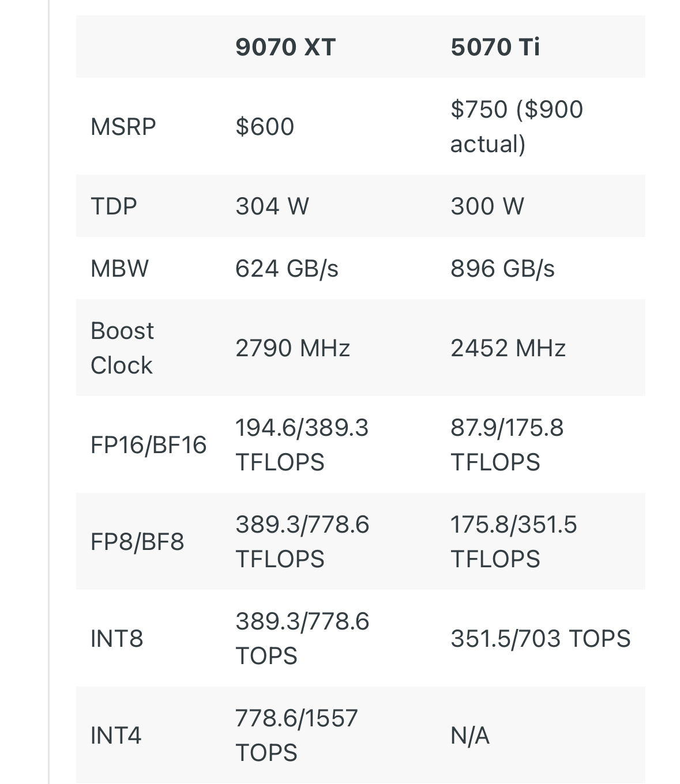Click the $600 price cell
Viewport: 680px width, 784px height.
[x=265, y=127]
